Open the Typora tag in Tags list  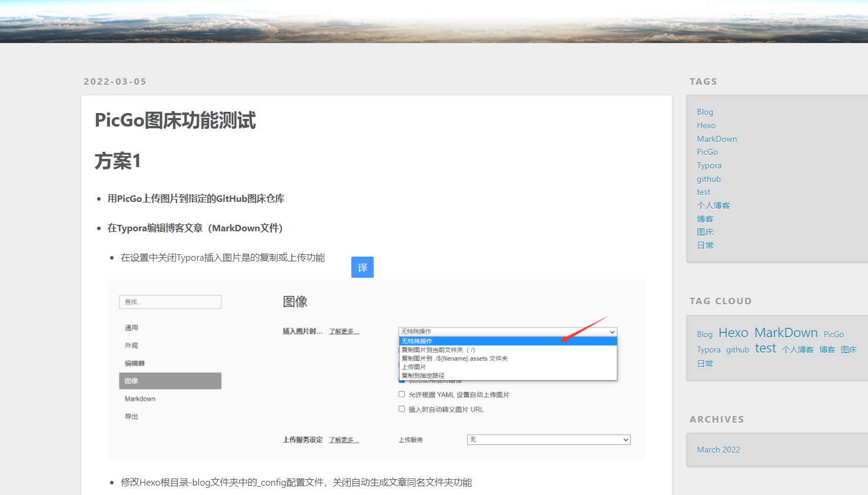[x=709, y=165]
